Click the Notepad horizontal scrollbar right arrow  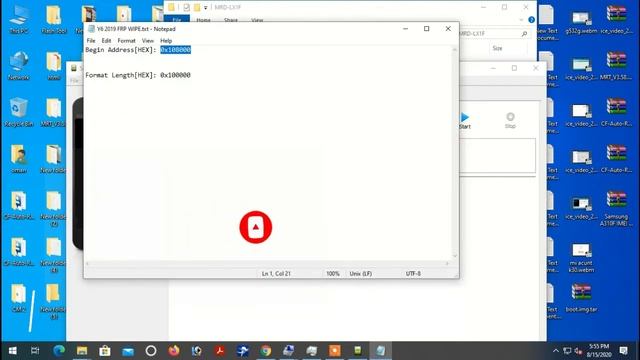point(447,264)
